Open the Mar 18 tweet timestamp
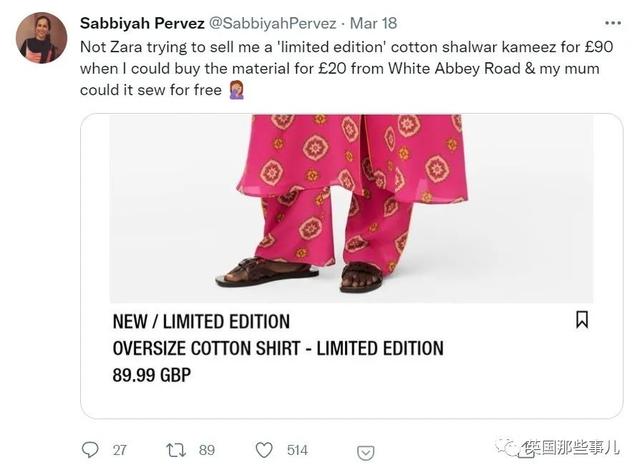This screenshot has height=475, width=640. pyautogui.click(x=373, y=23)
